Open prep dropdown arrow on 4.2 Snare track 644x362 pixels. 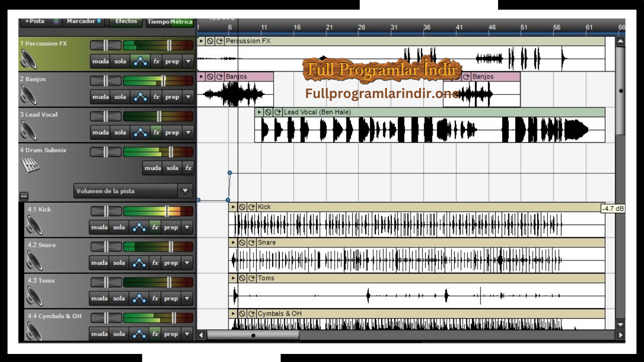[x=187, y=262]
